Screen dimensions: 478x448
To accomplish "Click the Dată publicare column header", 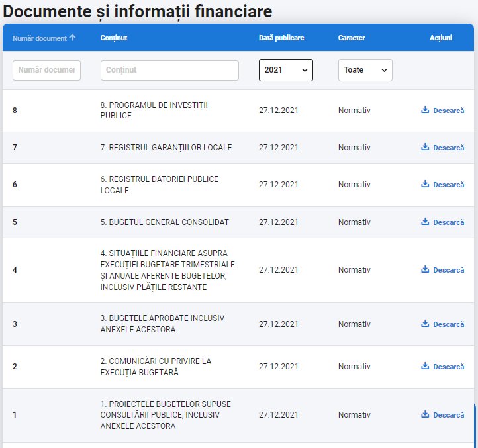I will click(281, 38).
